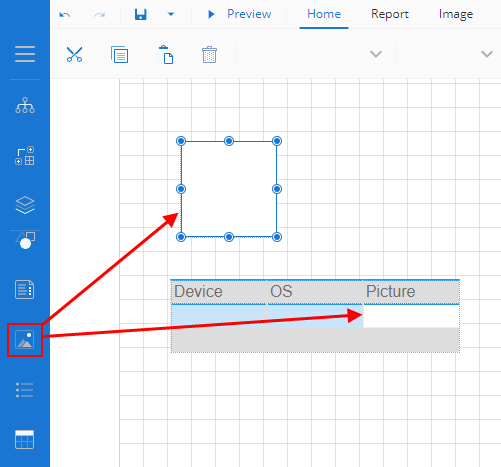Switch to the Report tab
The height and width of the screenshot is (467, 501).
pos(390,14)
